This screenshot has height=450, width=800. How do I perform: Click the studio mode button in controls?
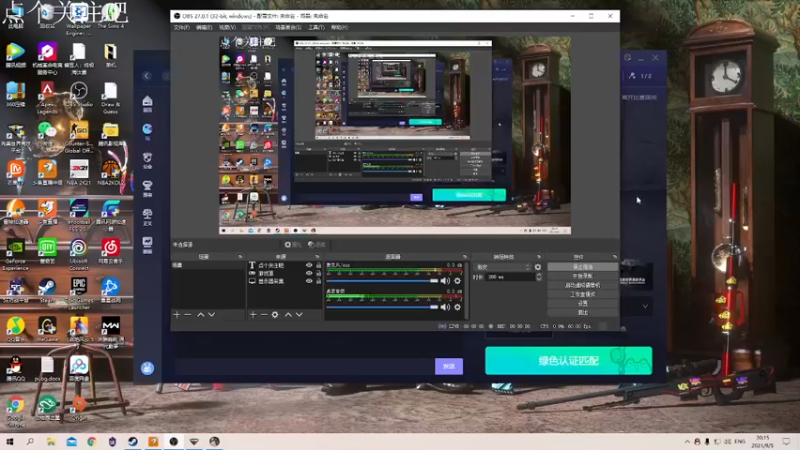(x=583, y=294)
